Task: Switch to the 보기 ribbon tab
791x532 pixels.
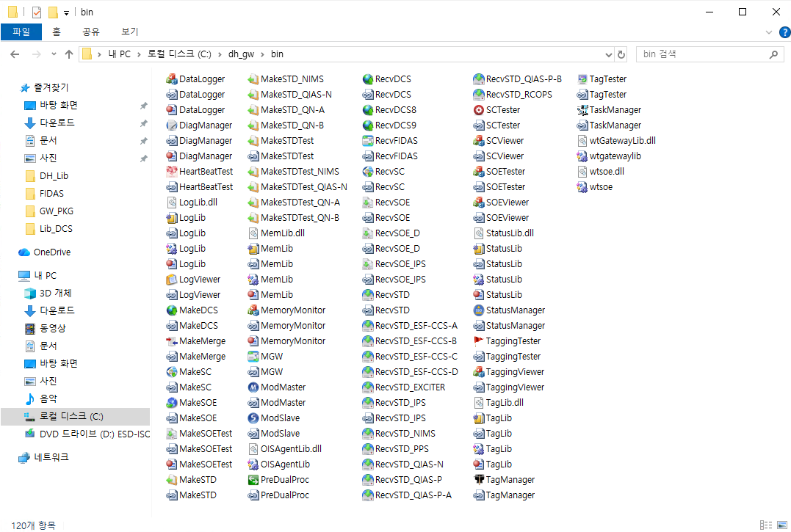Action: tap(129, 32)
